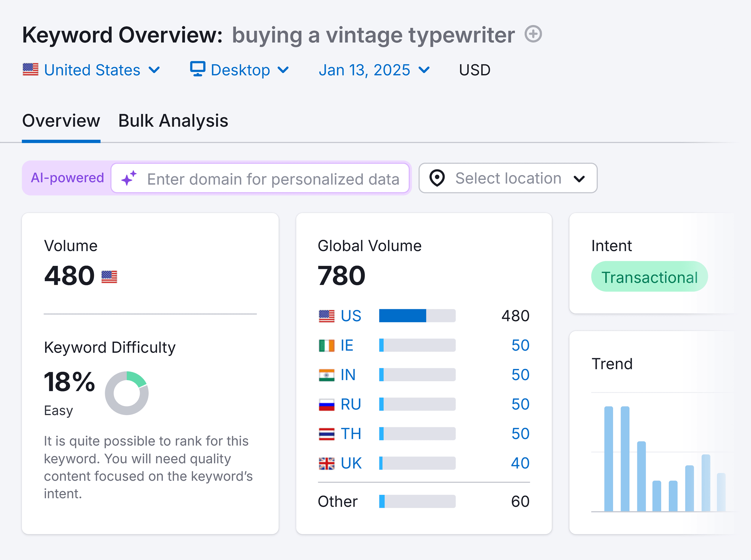Click the USD currency label
The height and width of the screenshot is (560, 751).
pyautogui.click(x=475, y=70)
